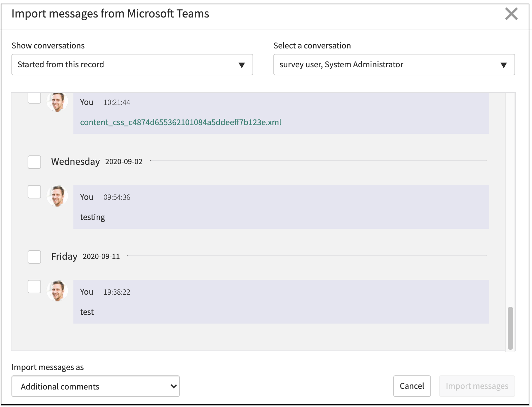Image resolution: width=532 pixels, height=407 pixels.
Task: Click the 19:38:22 timestamp
Action: (117, 292)
